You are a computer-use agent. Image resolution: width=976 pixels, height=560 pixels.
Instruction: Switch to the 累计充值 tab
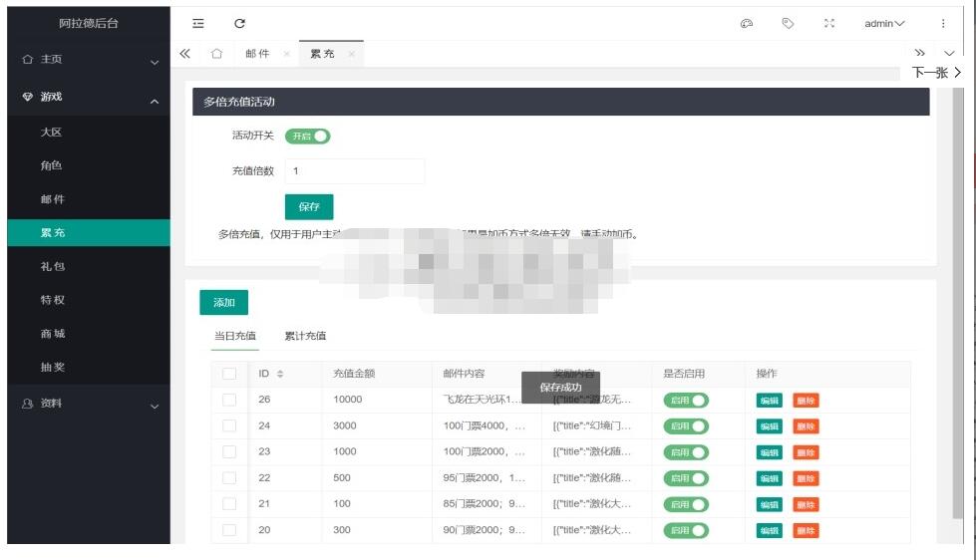pyautogui.click(x=305, y=336)
